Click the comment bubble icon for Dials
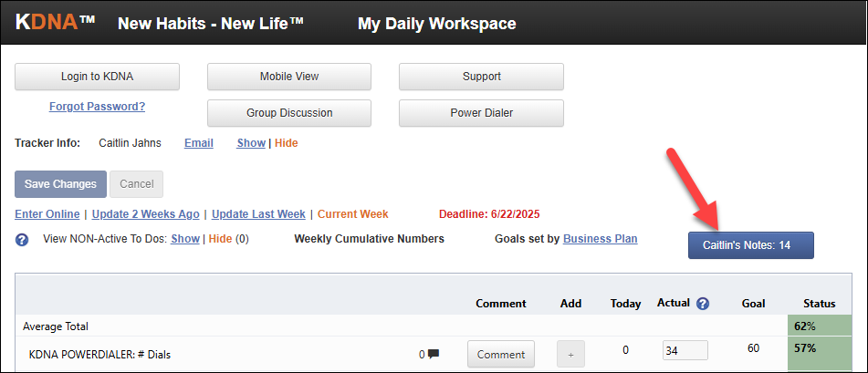The width and height of the screenshot is (868, 373). (434, 354)
